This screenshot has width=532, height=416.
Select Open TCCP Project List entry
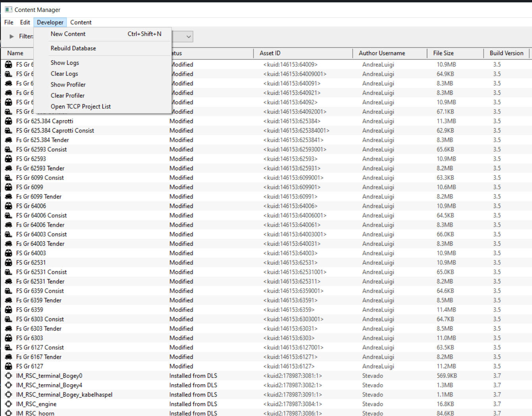(103, 106)
